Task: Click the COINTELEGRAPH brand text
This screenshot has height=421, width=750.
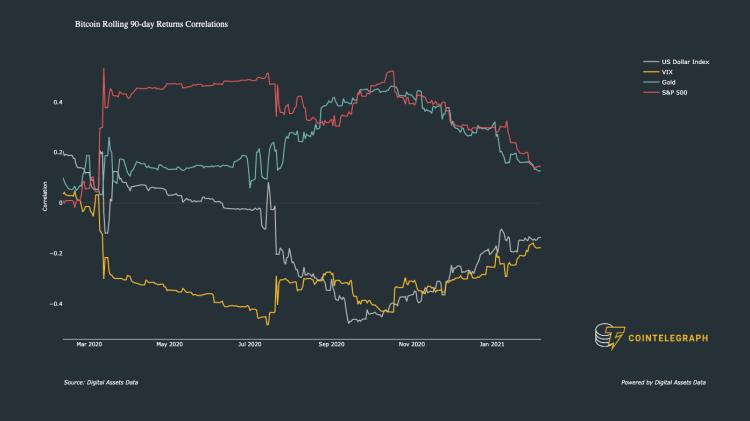Action: pyautogui.click(x=668, y=338)
